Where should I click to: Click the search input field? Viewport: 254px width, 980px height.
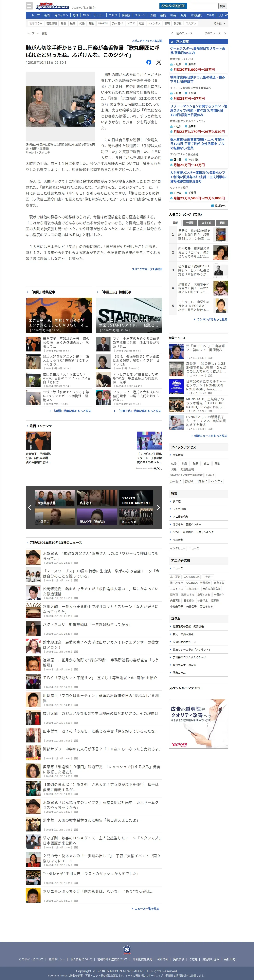click(x=204, y=6)
